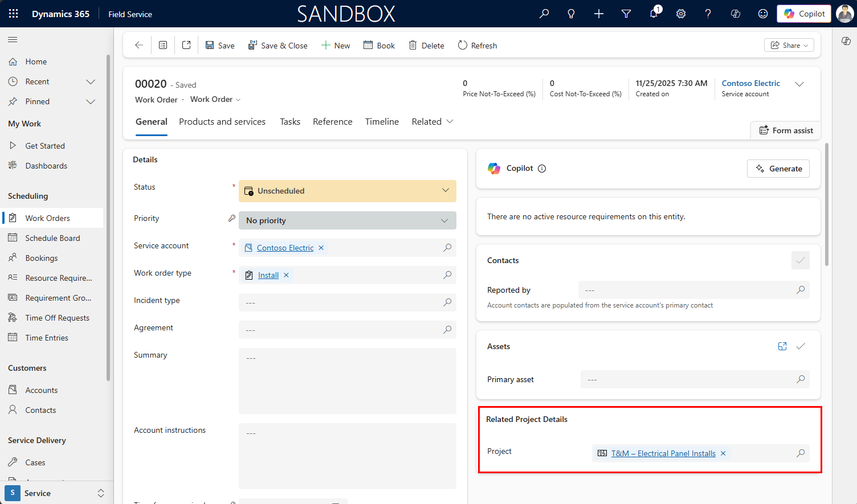Screen dimensions: 857x504
Task: Click the search magnifier in top bar
Action: (544, 14)
